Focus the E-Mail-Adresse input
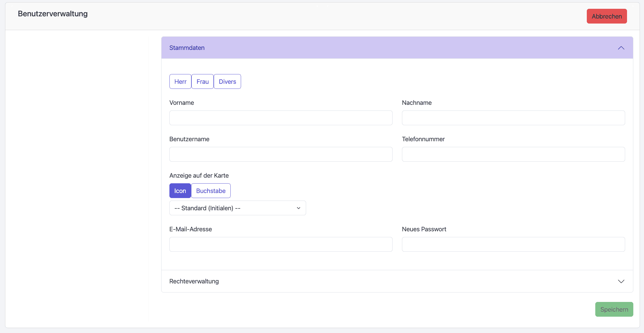Viewport: 644px width, 333px height. click(x=281, y=244)
